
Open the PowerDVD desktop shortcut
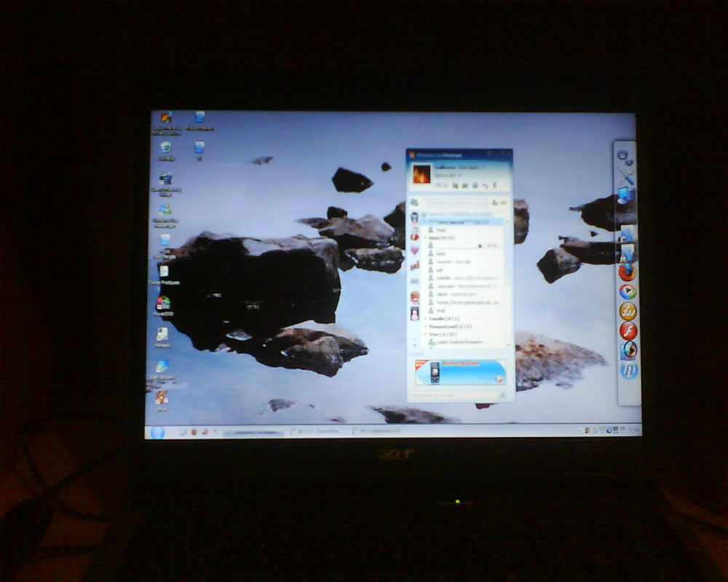coord(163,306)
